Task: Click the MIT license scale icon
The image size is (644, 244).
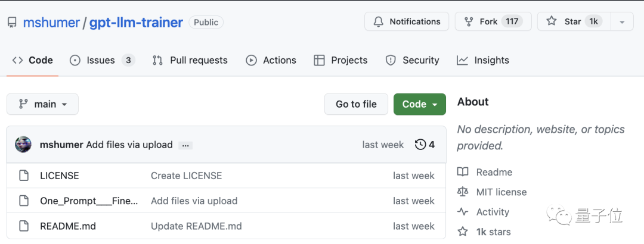Action: (463, 192)
